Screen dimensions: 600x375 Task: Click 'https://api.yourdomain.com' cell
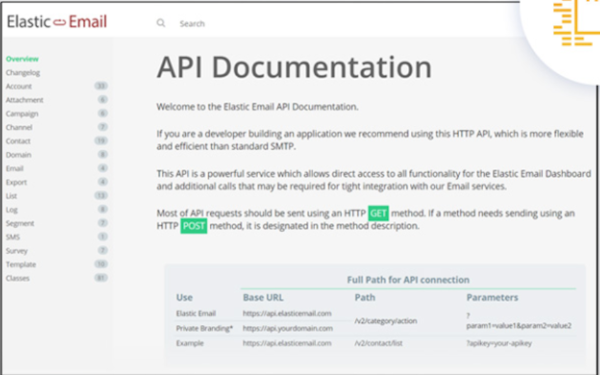click(x=287, y=328)
